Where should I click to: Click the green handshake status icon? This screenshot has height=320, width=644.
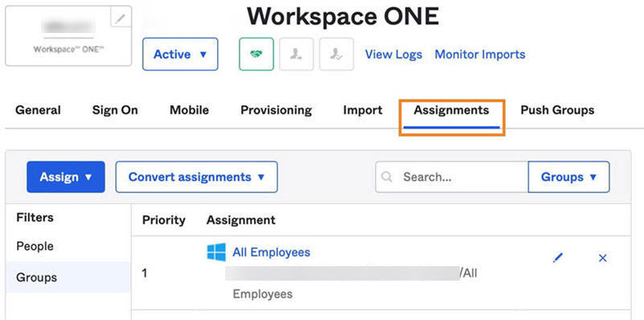click(x=256, y=54)
